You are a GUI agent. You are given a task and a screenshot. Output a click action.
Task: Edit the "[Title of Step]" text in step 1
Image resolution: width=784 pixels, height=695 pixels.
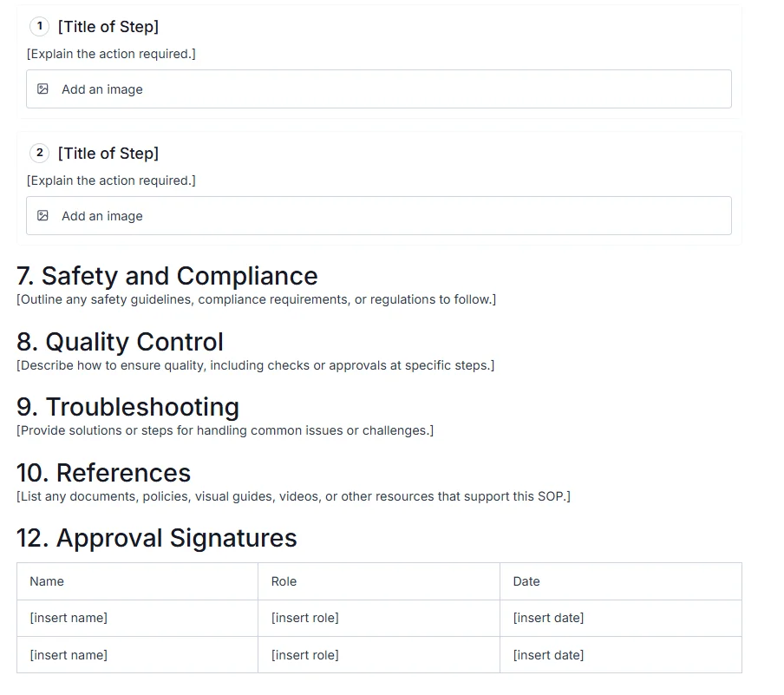point(108,27)
